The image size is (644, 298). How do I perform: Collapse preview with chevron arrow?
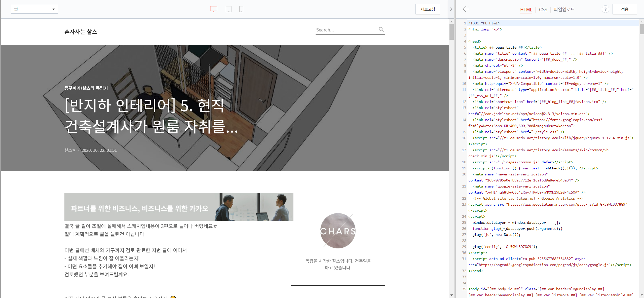click(x=451, y=9)
